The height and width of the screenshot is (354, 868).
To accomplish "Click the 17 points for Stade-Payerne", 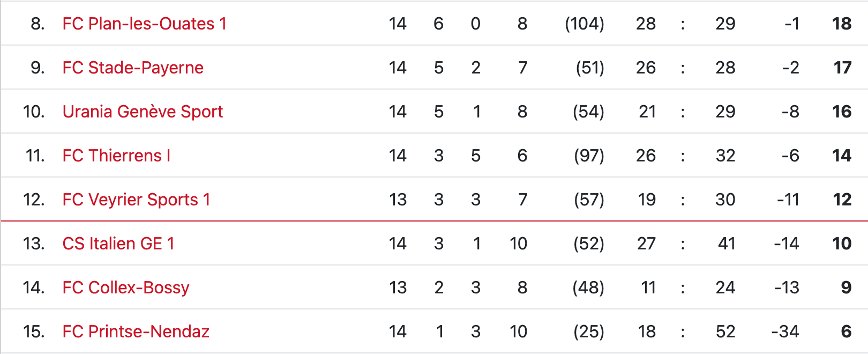I will (842, 68).
